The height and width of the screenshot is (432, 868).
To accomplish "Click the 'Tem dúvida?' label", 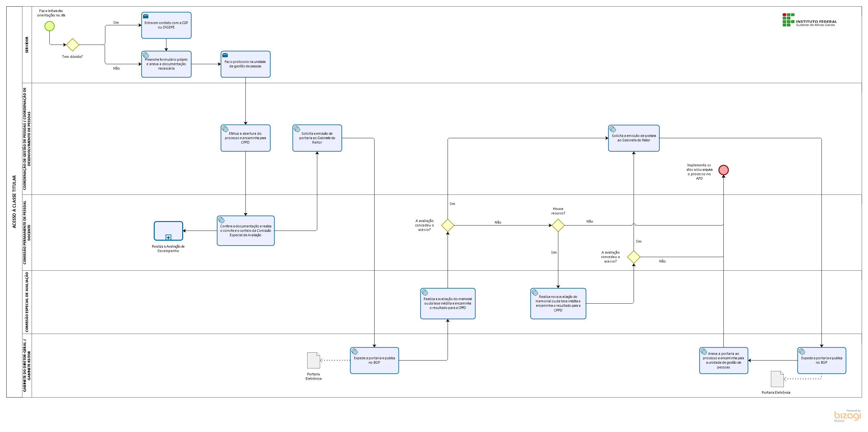I will pos(72,57).
